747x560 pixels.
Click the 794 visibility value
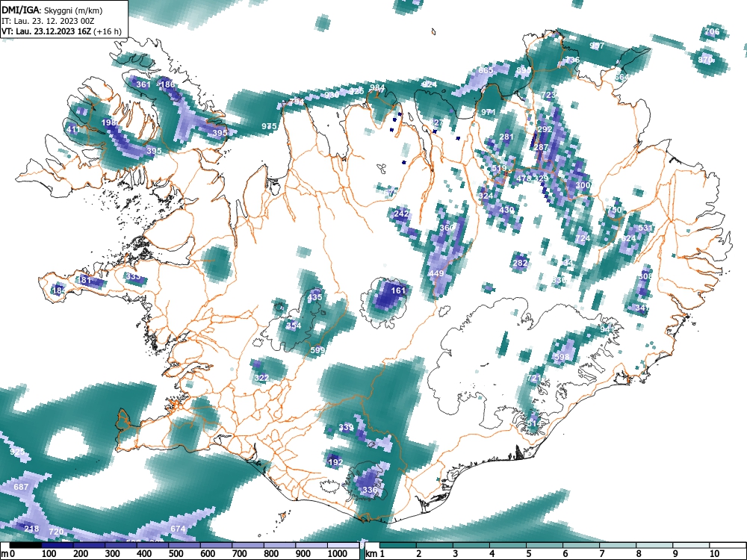[297, 102]
